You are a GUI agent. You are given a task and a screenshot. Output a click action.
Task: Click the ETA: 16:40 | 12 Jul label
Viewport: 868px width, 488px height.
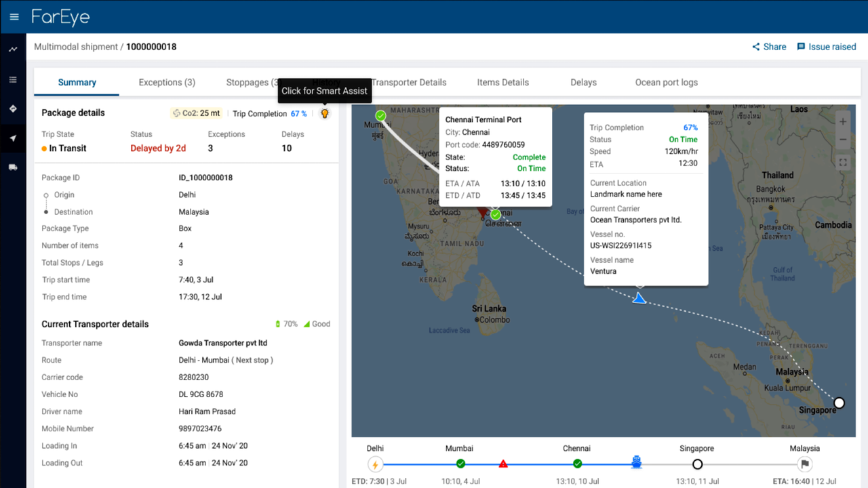point(804,481)
